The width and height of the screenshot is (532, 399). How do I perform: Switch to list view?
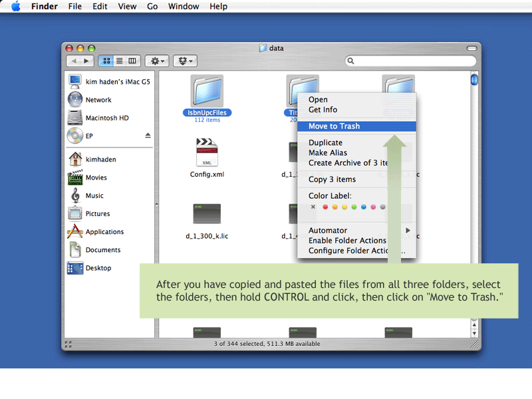[x=120, y=61]
